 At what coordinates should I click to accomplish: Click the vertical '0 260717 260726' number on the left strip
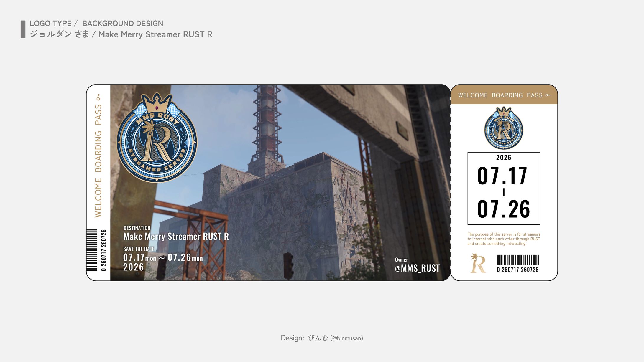(103, 250)
